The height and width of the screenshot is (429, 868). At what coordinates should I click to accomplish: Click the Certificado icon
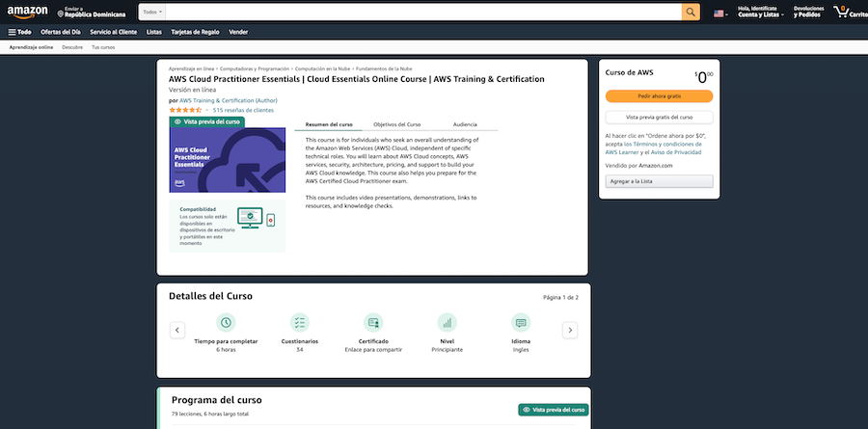tap(373, 322)
